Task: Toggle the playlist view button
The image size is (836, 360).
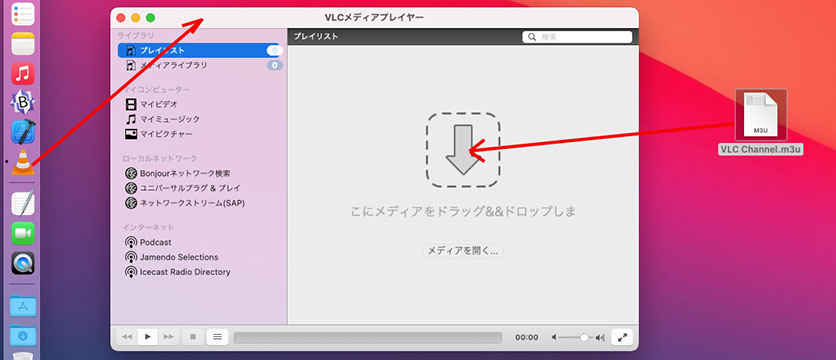Action: 218,337
